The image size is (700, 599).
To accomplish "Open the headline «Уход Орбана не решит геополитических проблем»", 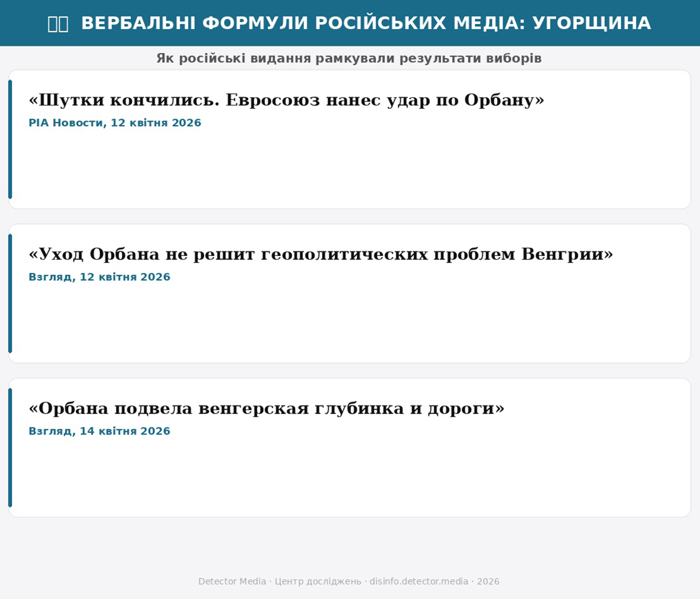I will tap(321, 254).
